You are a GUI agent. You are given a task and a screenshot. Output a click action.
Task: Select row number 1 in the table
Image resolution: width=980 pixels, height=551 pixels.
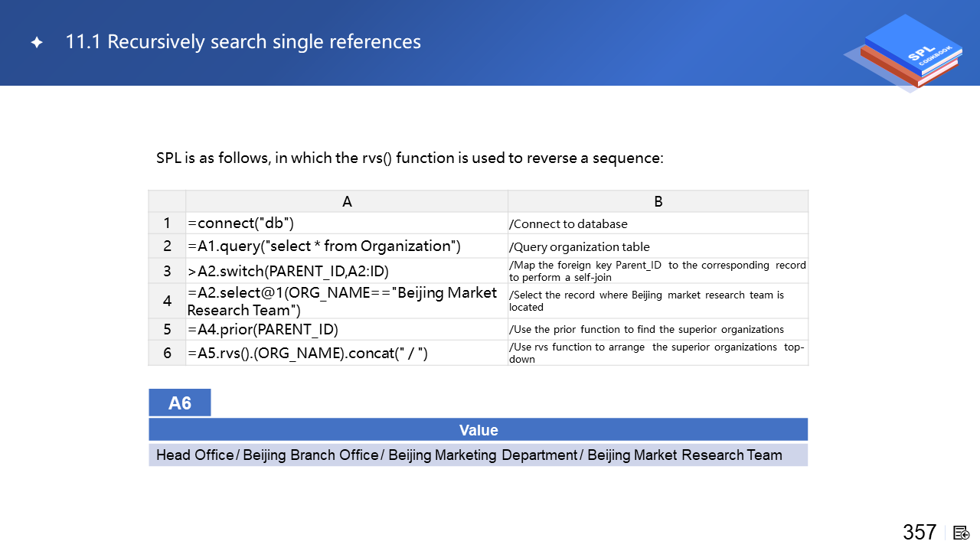(167, 223)
